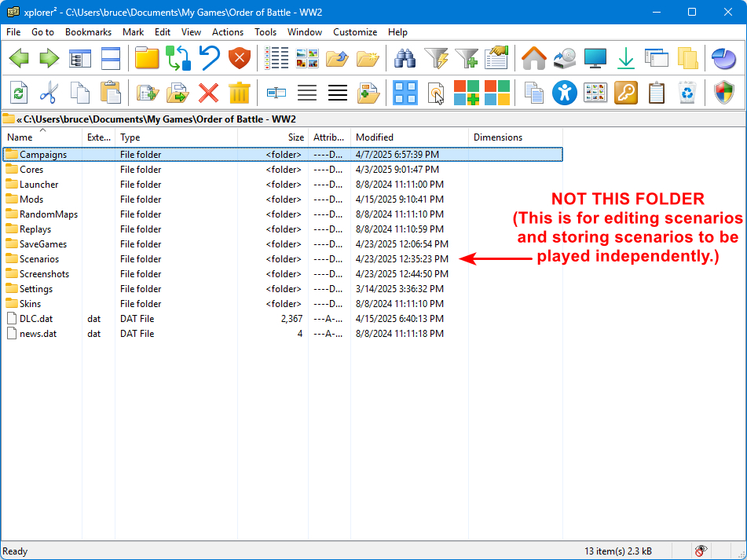Screen dimensions: 747x560
Task: Select the Mods folder
Action: point(283,199)
